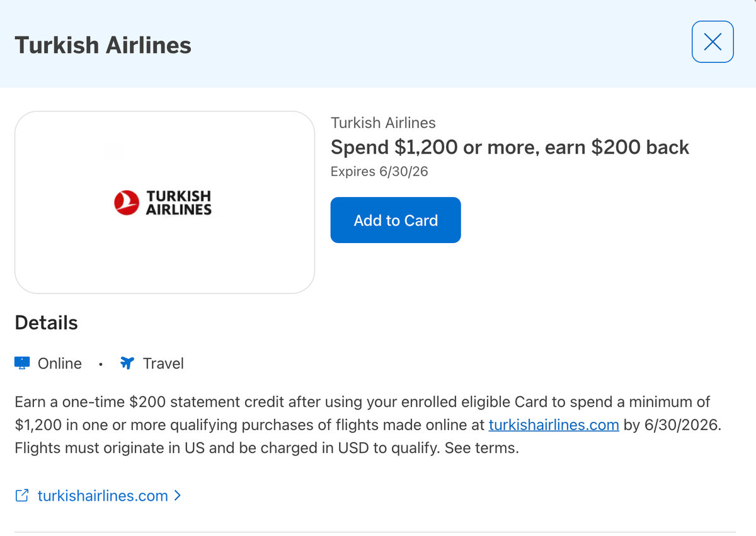Screen dimensions: 756x536
Task: Click the Add to Card button
Action: [396, 220]
